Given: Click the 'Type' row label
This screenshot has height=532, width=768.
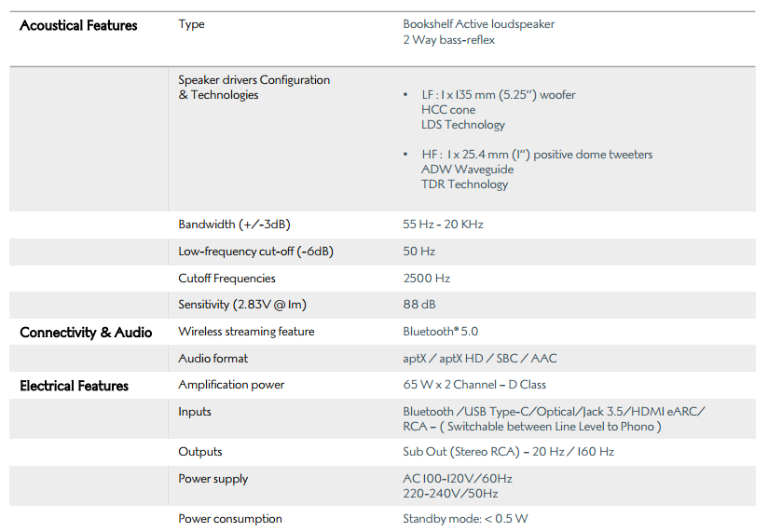Looking at the screenshot, I should (191, 24).
